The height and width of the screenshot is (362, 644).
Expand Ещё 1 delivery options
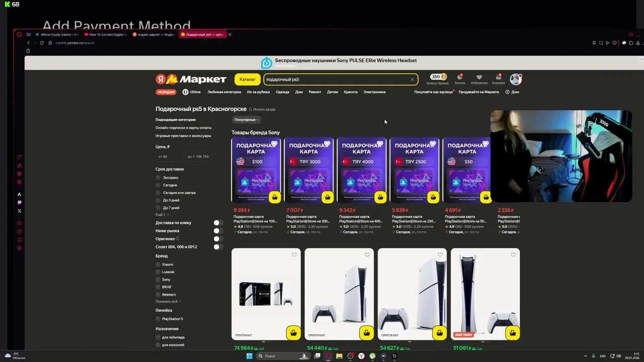[x=163, y=215]
